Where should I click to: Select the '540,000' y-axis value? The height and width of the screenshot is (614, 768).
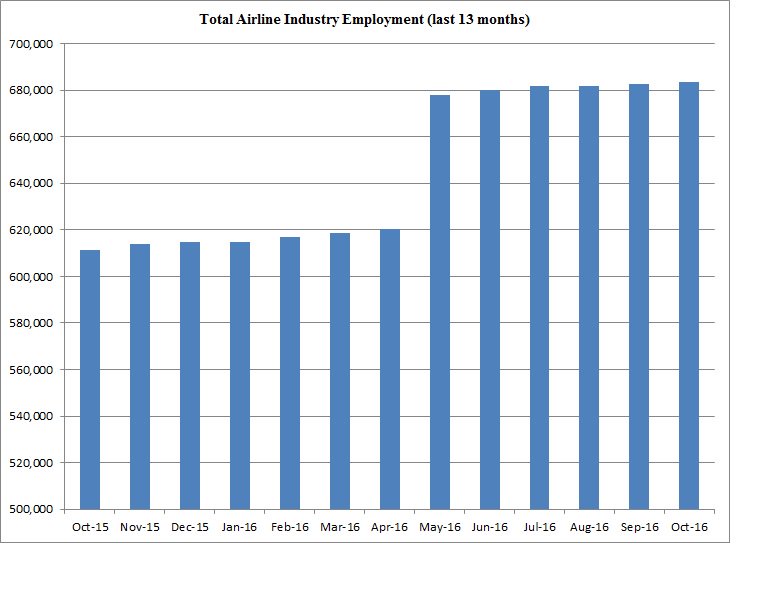[x=31, y=416]
